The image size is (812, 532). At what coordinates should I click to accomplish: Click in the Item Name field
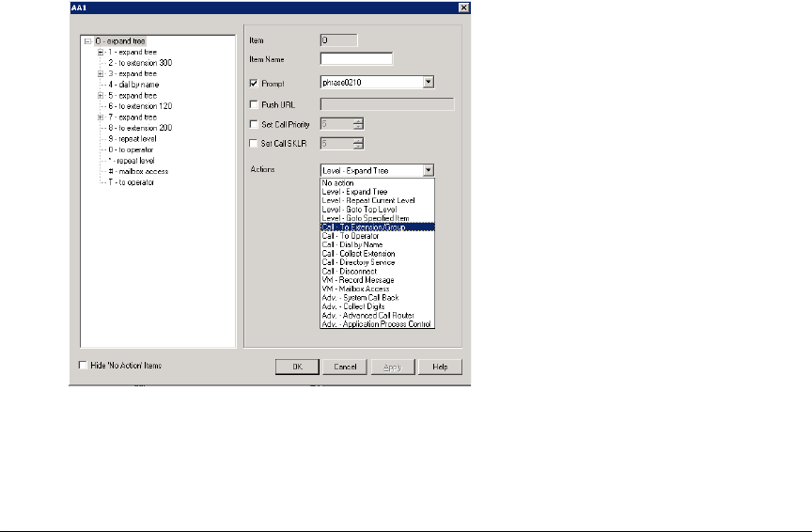356,60
